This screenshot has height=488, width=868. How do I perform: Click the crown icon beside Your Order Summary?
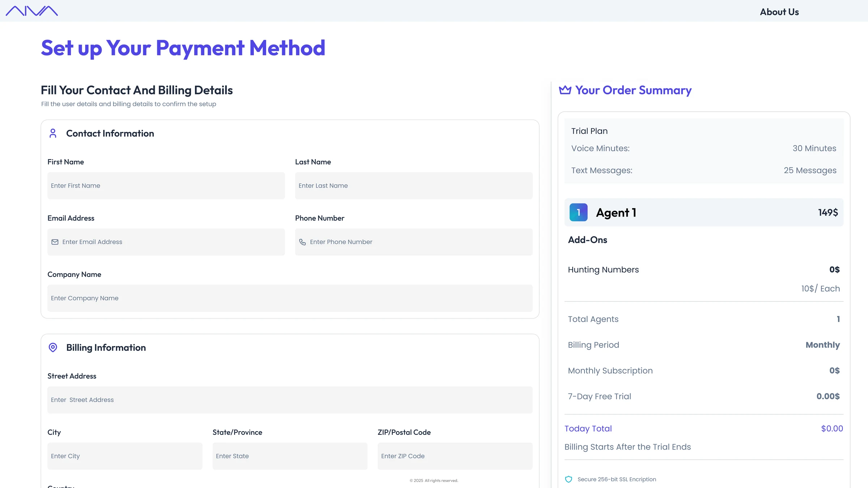[565, 90]
